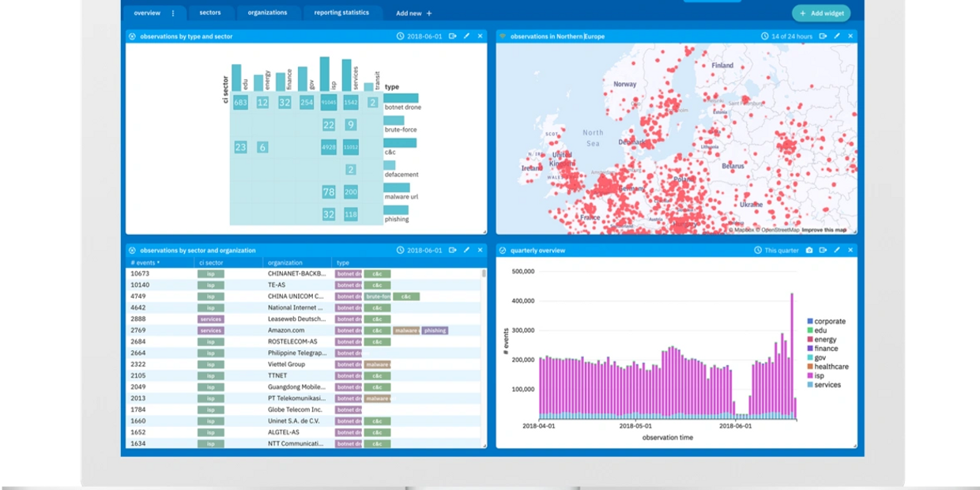Viewport: 980px width, 490px height.
Task: Edit the quarterly overview widget with pencil icon
Action: click(x=837, y=251)
